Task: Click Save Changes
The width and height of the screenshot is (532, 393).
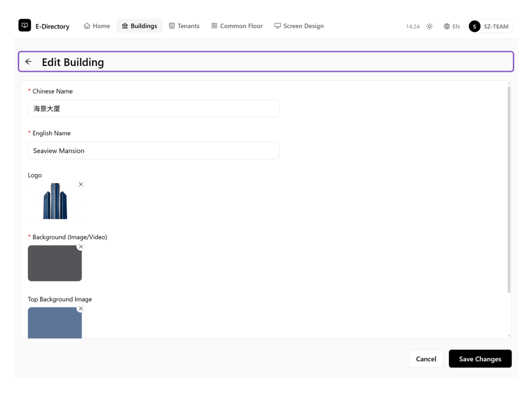Action: click(480, 359)
